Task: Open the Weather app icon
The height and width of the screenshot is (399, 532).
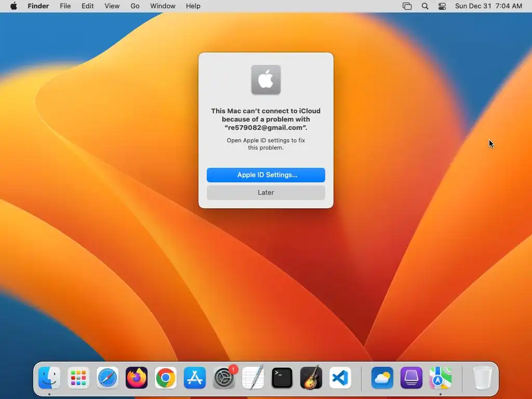Action: pyautogui.click(x=382, y=378)
